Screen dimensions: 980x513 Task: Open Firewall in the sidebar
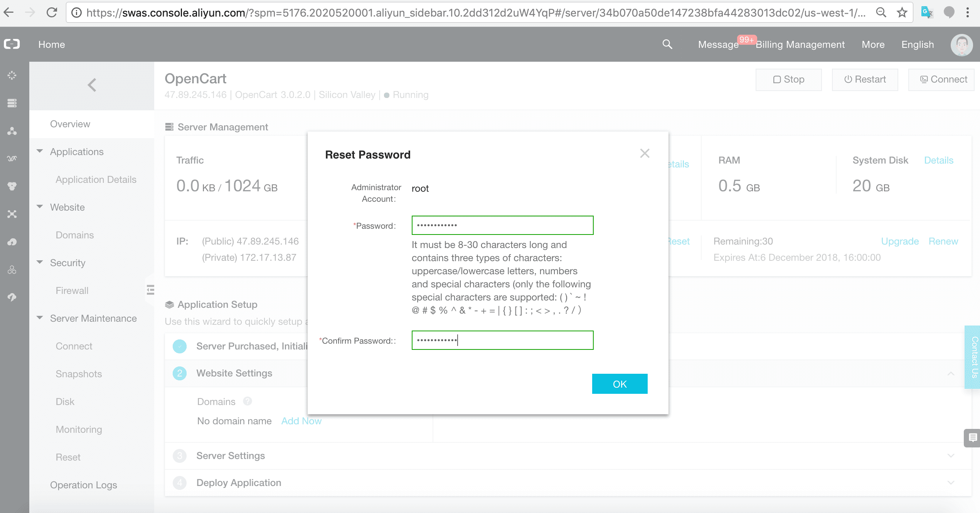[72, 290]
